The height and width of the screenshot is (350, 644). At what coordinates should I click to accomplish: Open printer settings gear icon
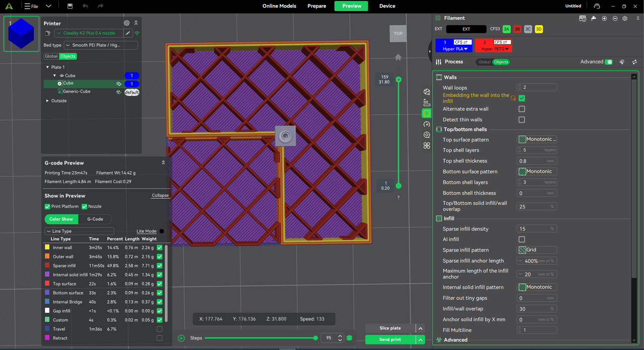127,23
